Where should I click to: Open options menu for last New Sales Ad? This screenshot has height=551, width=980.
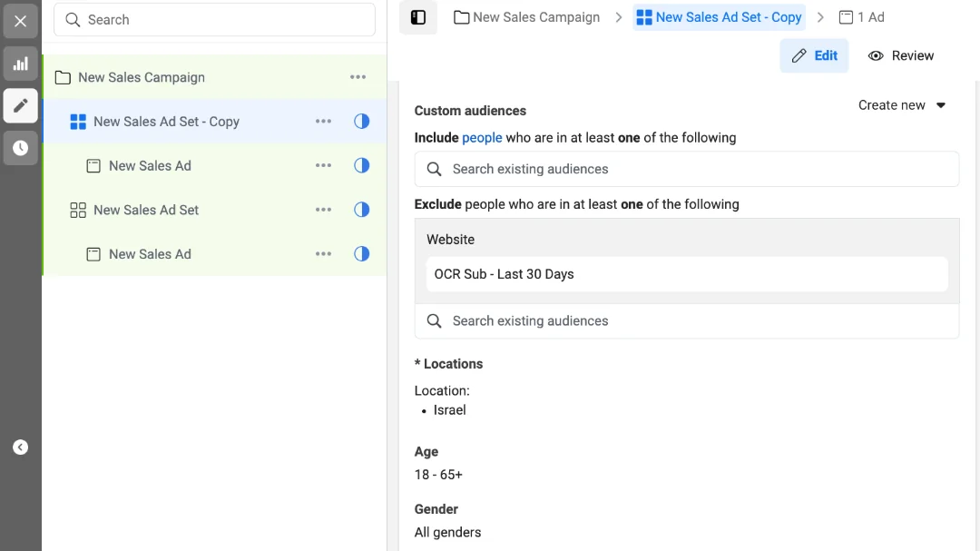point(323,254)
